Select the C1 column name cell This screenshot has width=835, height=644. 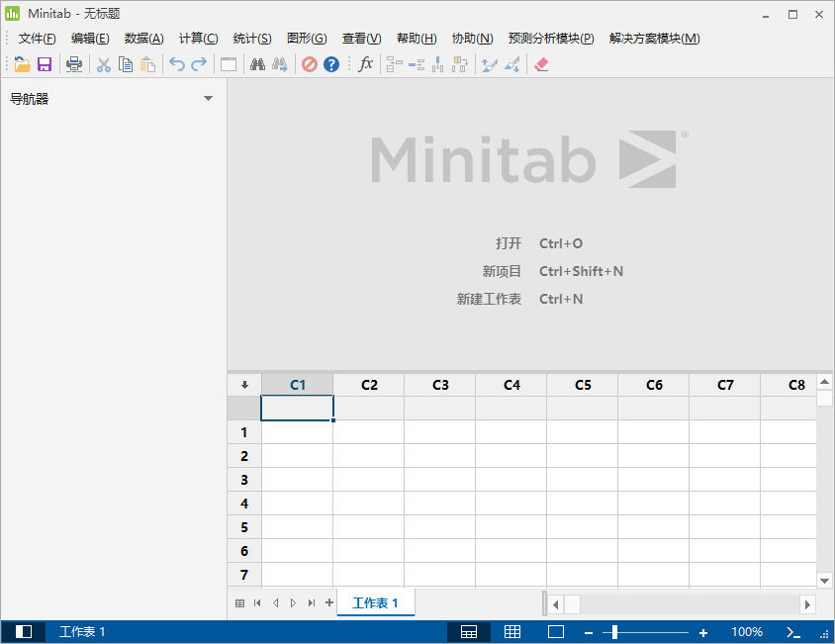(297, 408)
